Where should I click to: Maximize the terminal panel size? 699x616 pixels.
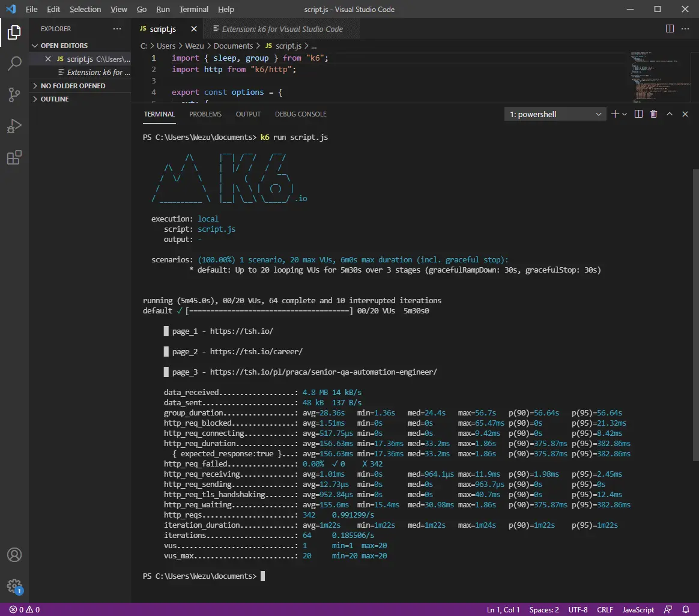[670, 114]
